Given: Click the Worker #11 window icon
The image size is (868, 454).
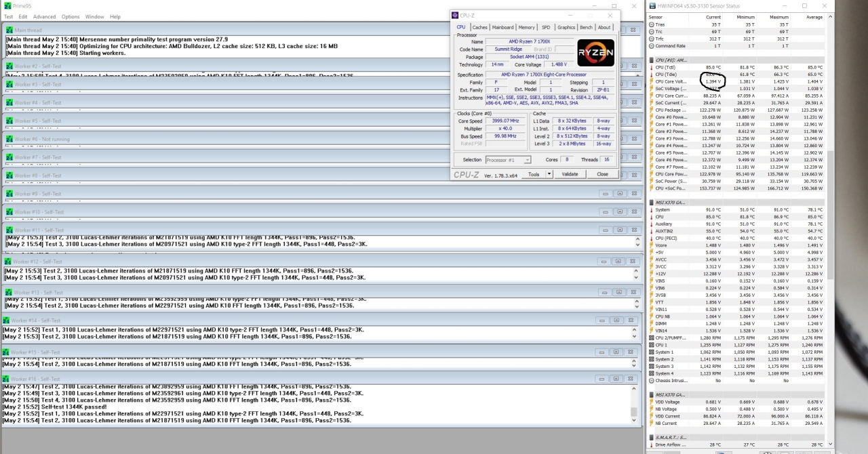Looking at the screenshot, I should [9, 230].
